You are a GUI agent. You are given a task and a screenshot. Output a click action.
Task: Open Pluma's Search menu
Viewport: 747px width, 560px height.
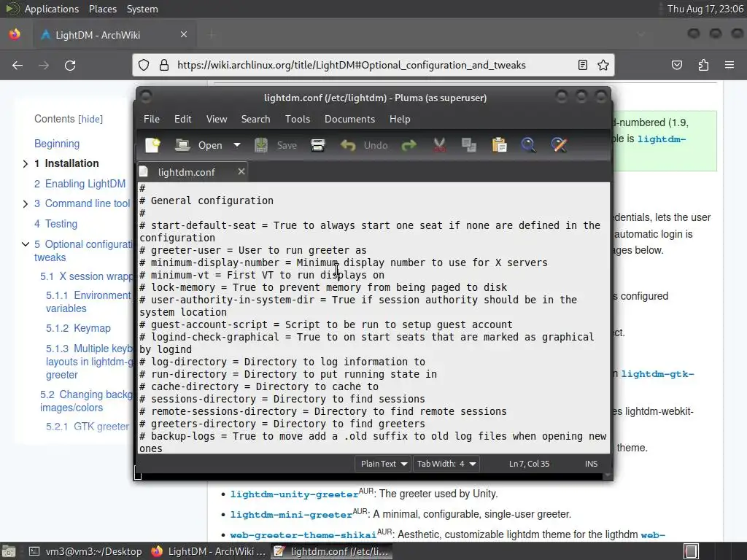tap(255, 119)
